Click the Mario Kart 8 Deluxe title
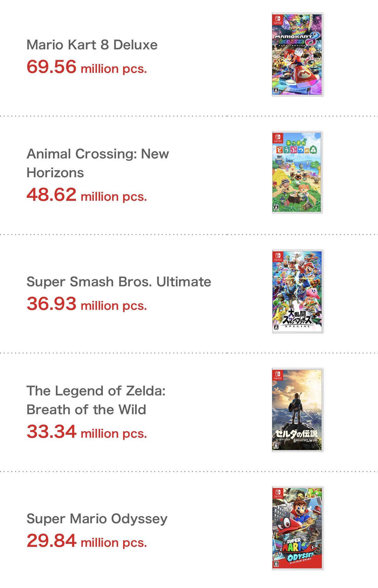The width and height of the screenshot is (378, 588). click(92, 45)
